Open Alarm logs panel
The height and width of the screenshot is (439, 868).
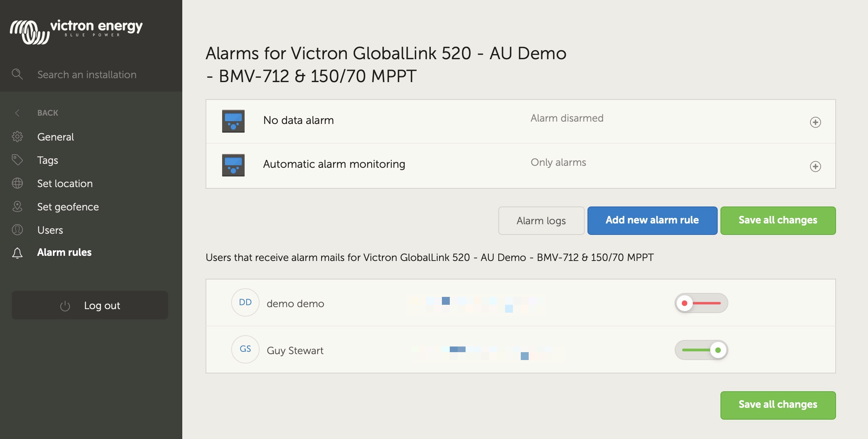[541, 220]
